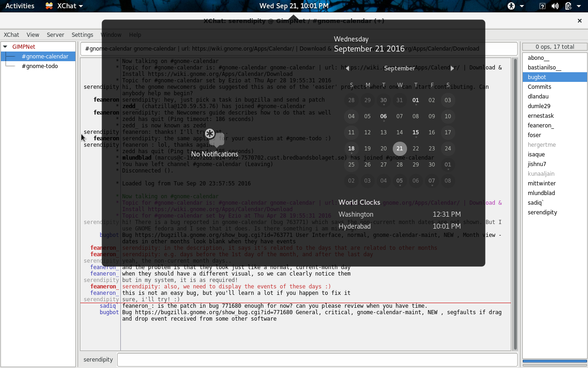The width and height of the screenshot is (588, 368).
Task: Click the serendipity nickname button
Action: click(x=98, y=360)
